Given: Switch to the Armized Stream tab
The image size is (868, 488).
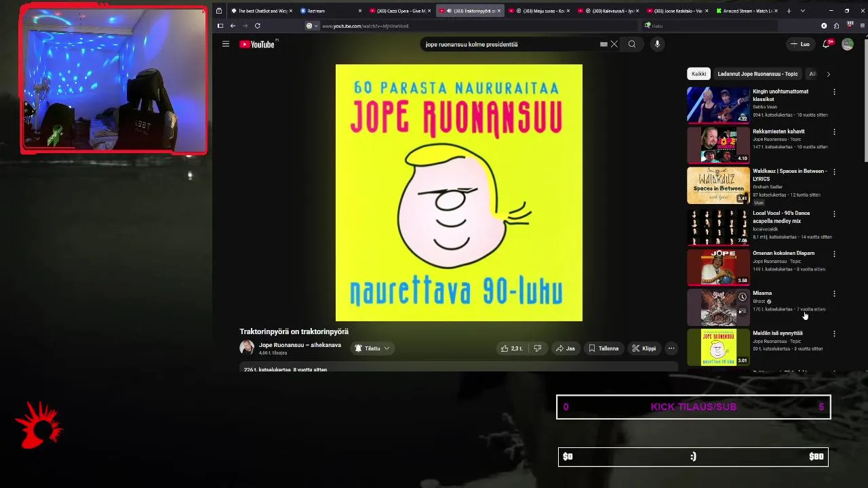Looking at the screenshot, I should [x=747, y=11].
